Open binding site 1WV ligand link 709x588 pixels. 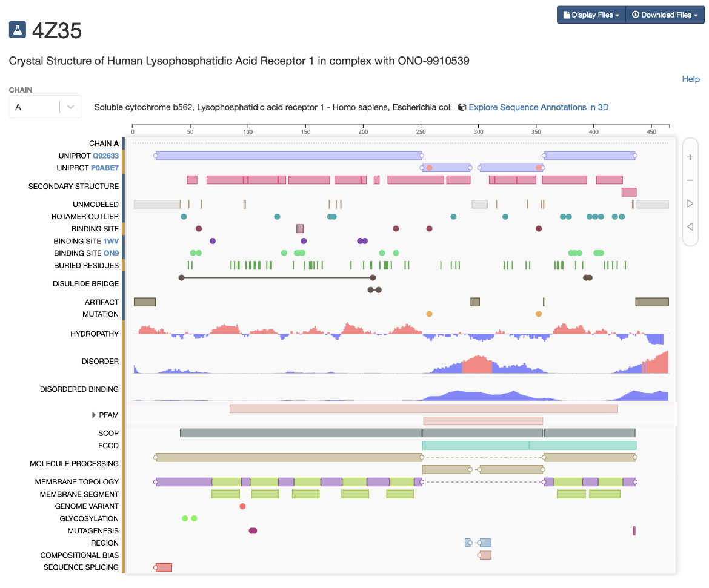click(x=111, y=241)
